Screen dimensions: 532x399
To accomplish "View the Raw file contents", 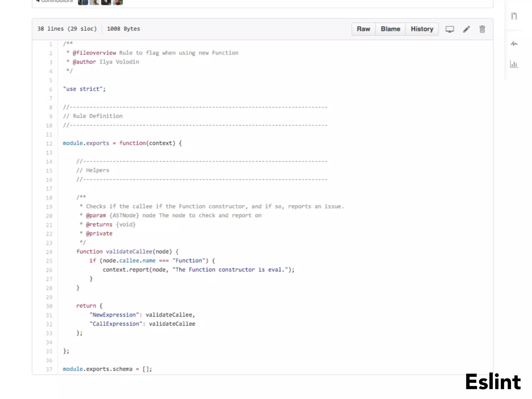I will point(363,29).
